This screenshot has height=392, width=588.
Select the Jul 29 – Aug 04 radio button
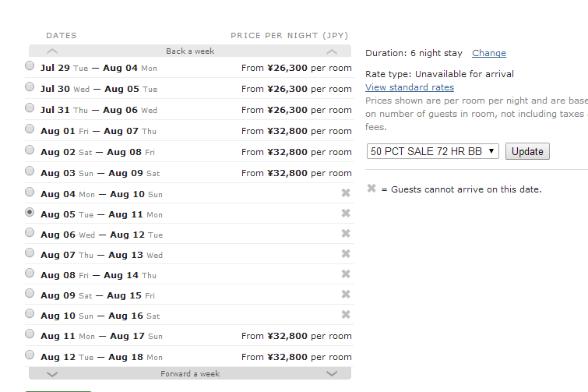pyautogui.click(x=30, y=66)
